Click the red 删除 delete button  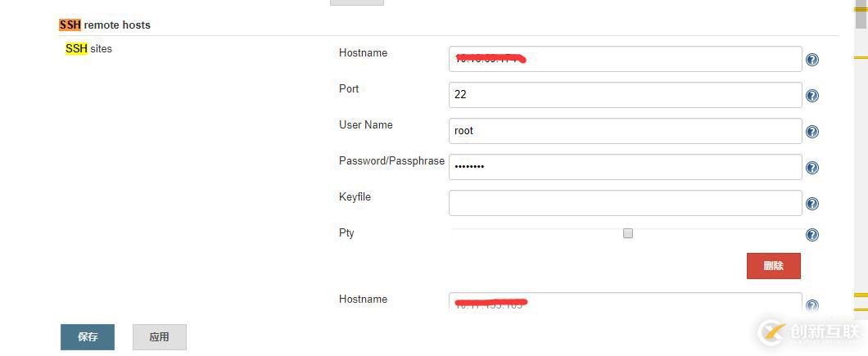773,266
